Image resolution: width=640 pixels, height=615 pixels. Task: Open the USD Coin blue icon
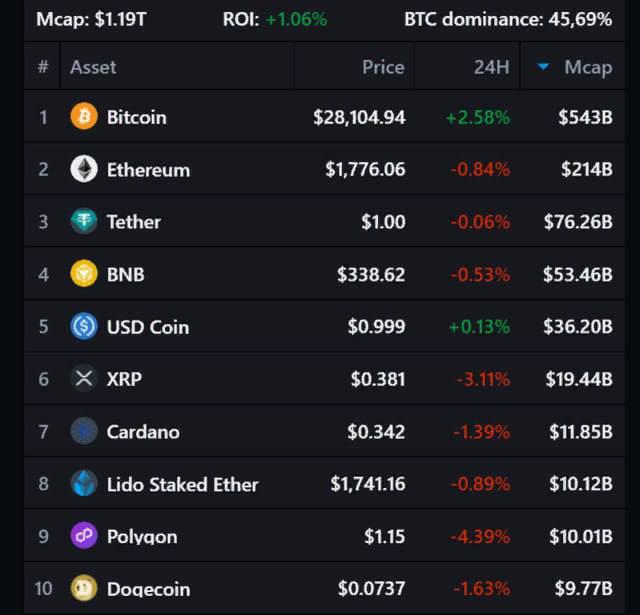pyautogui.click(x=84, y=326)
